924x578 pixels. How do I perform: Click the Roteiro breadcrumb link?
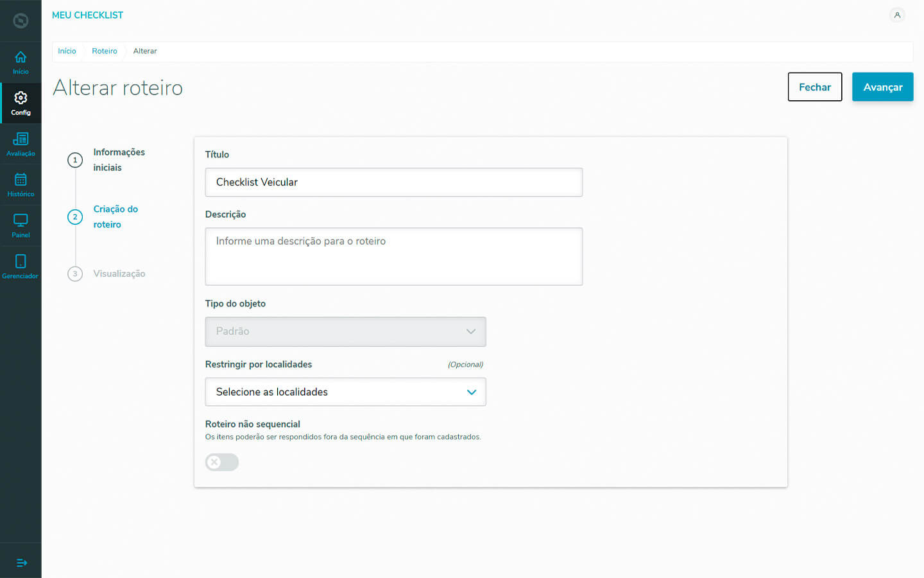[104, 51]
